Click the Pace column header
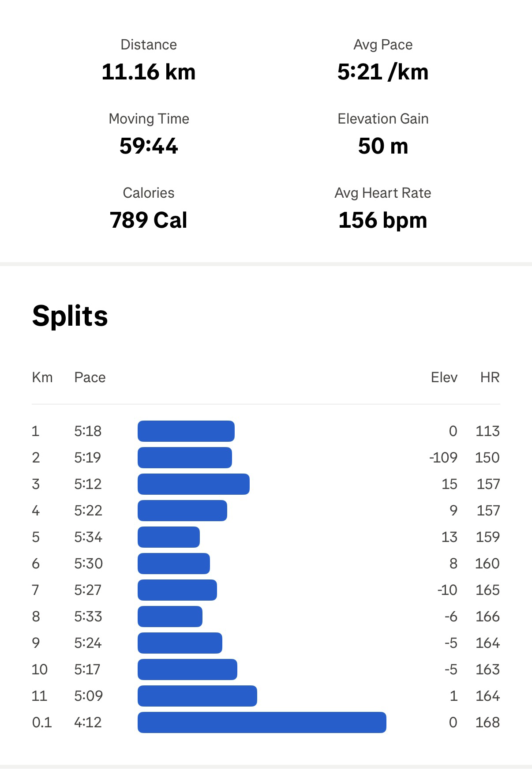This screenshot has height=771, width=532. (90, 377)
